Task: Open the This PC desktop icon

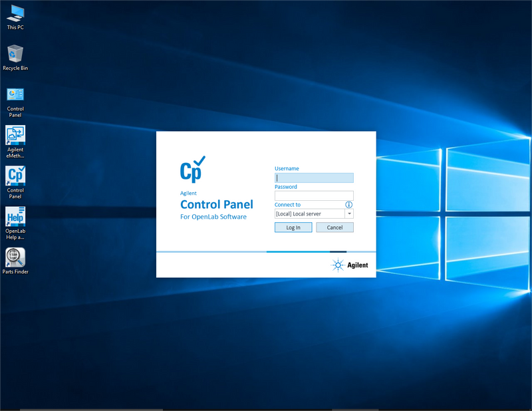Action: tap(15, 13)
